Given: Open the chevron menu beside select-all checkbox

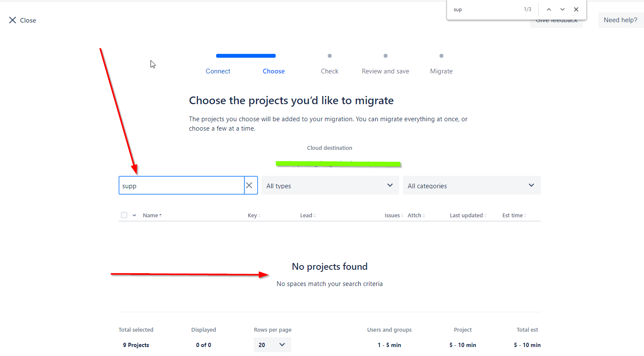Looking at the screenshot, I should tap(134, 215).
